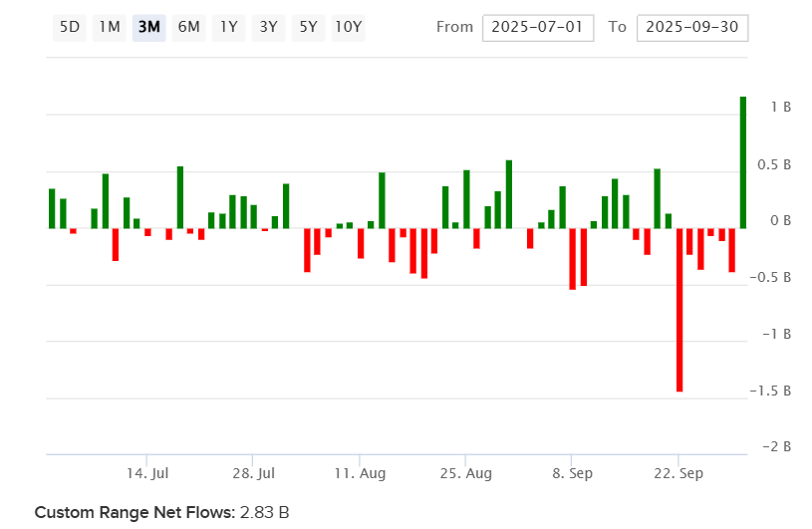Click the 25. Aug axis label
Image resolution: width=812 pixels, height=529 pixels.
(x=465, y=473)
